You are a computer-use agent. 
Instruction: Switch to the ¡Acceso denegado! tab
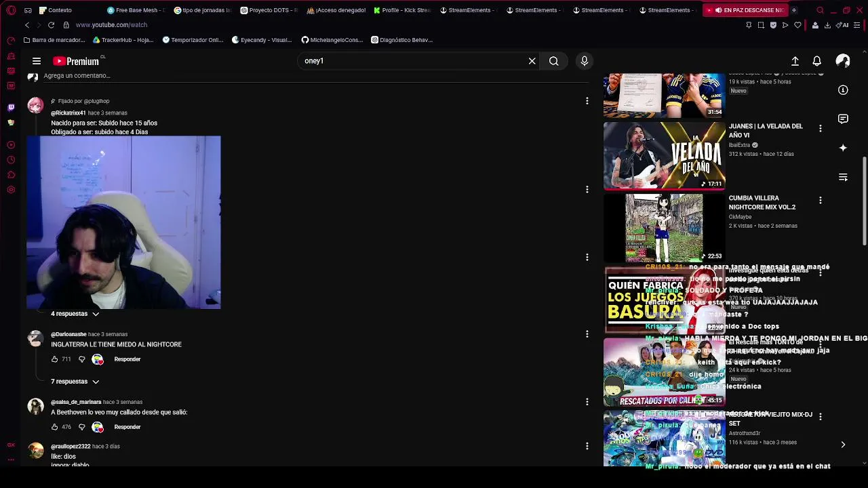click(336, 10)
